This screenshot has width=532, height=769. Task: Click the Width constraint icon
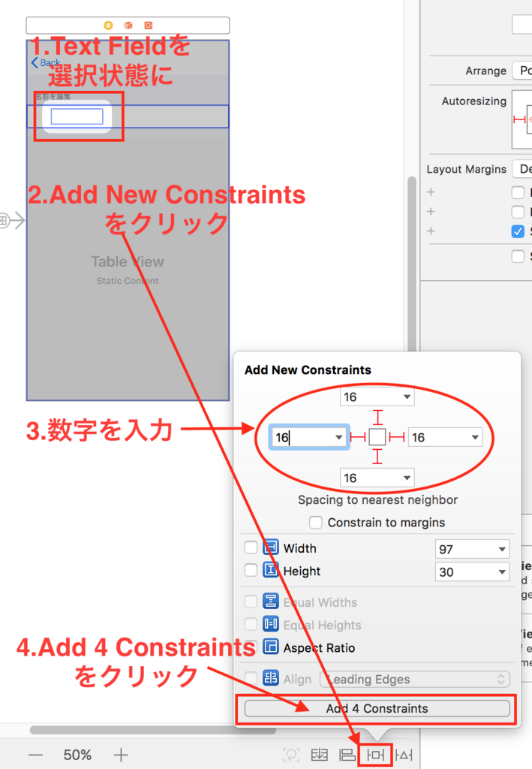[270, 547]
